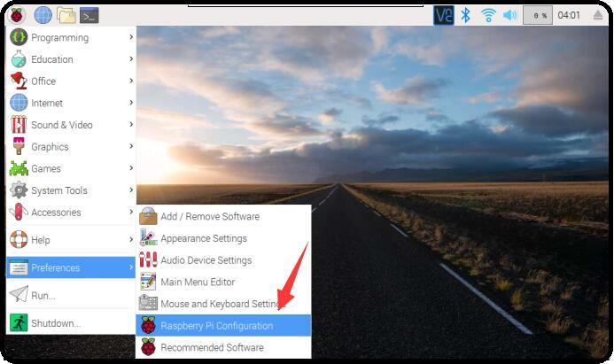Click the System Tools gear icon
Image resolution: width=614 pixels, height=364 pixels.
[x=19, y=190]
